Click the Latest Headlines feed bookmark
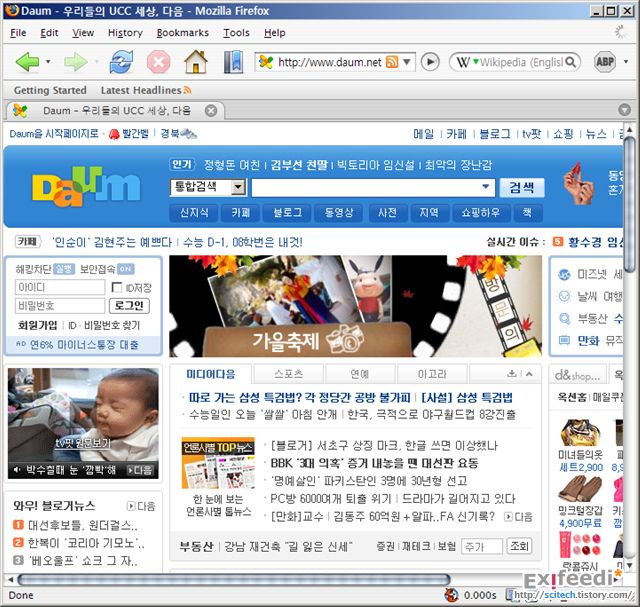This screenshot has height=607, width=640. [x=146, y=90]
